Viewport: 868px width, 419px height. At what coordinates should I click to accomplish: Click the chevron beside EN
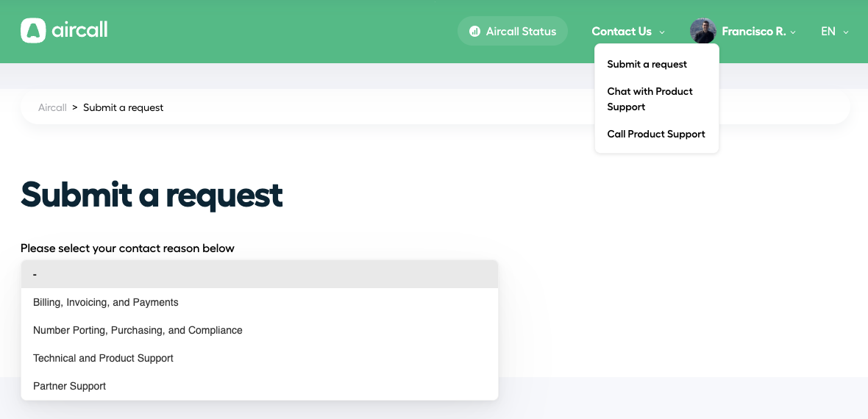click(x=845, y=32)
